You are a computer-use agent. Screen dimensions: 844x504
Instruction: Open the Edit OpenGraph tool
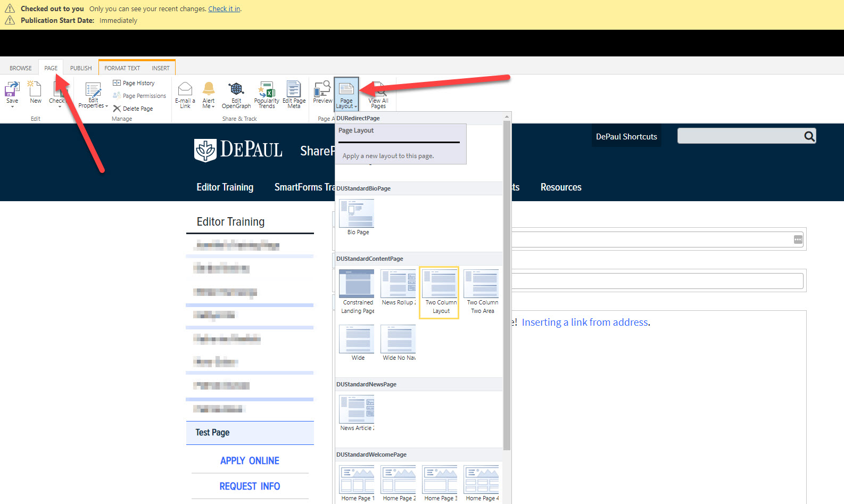[236, 89]
